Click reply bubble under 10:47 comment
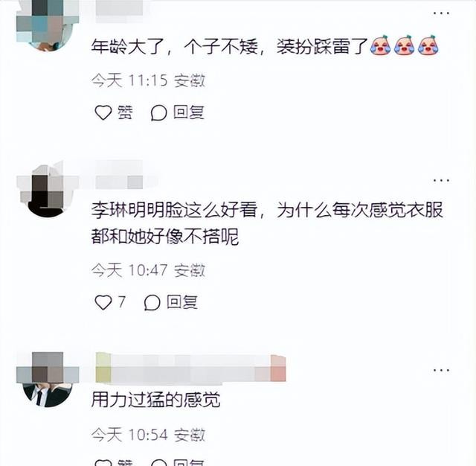 [x=152, y=302]
